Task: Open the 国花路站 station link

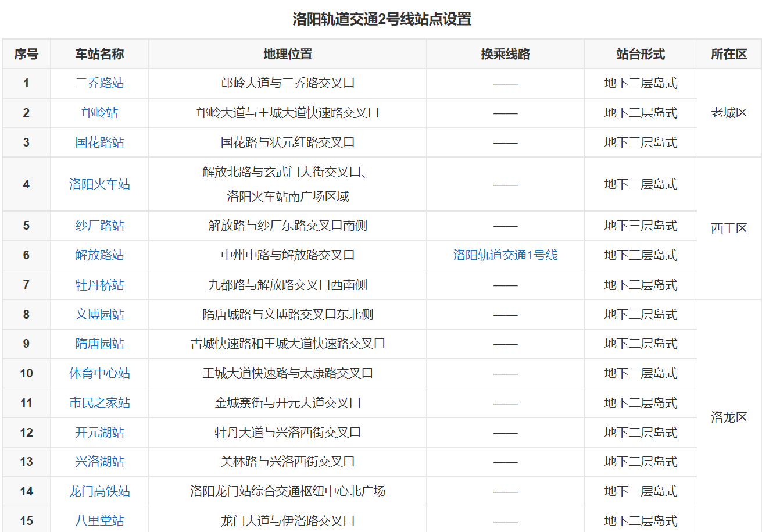Action: pyautogui.click(x=99, y=142)
